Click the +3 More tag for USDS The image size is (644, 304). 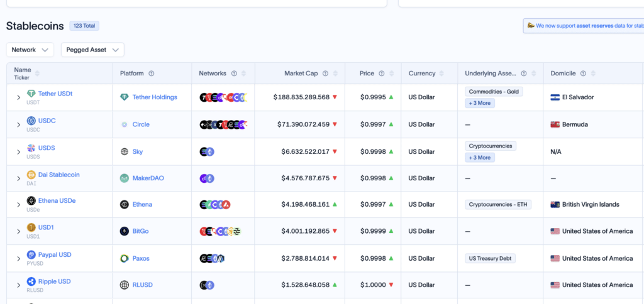pyautogui.click(x=480, y=158)
